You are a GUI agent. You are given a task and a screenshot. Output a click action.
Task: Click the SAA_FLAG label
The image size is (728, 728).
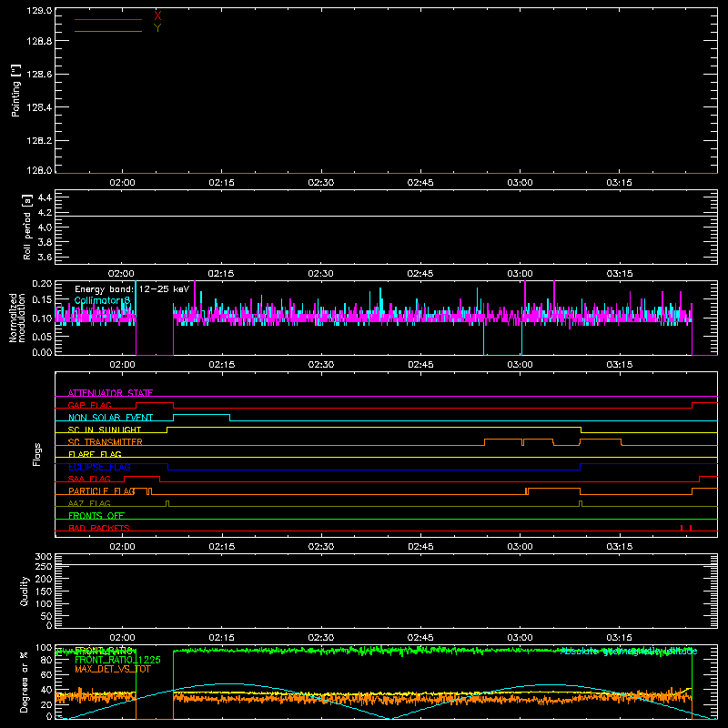pyautogui.click(x=89, y=479)
